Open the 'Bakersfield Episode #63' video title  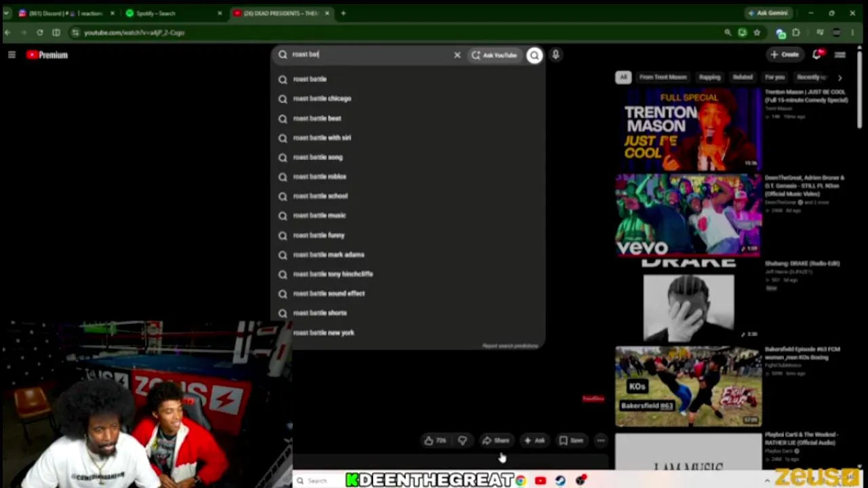click(802, 353)
